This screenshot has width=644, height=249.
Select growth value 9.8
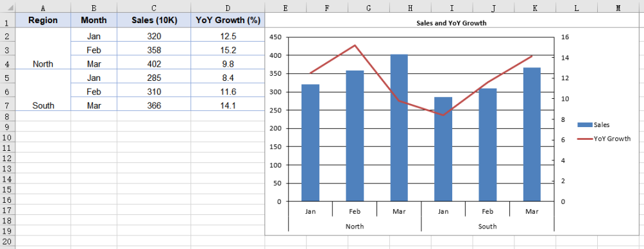pyautogui.click(x=228, y=64)
